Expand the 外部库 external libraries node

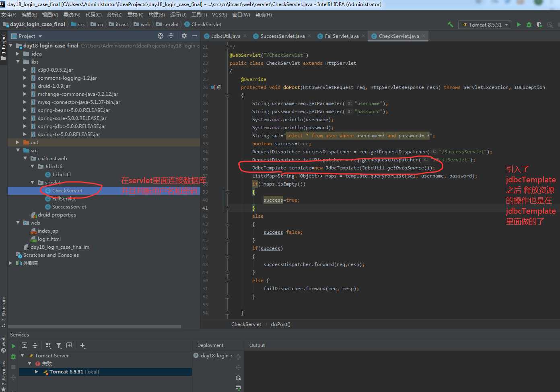(x=10, y=263)
